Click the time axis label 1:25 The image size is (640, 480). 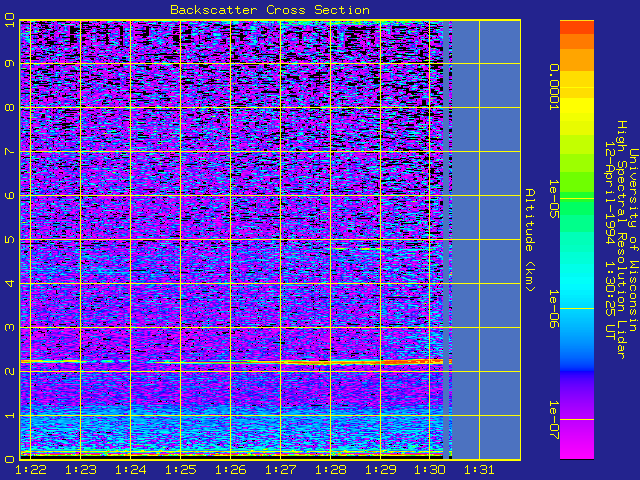click(x=180, y=470)
